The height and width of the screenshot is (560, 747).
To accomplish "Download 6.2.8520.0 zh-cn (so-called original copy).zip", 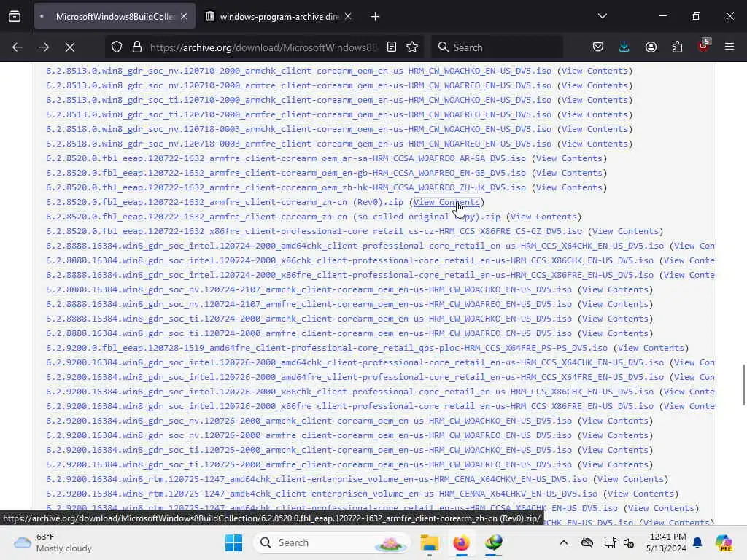I will coord(273,217).
